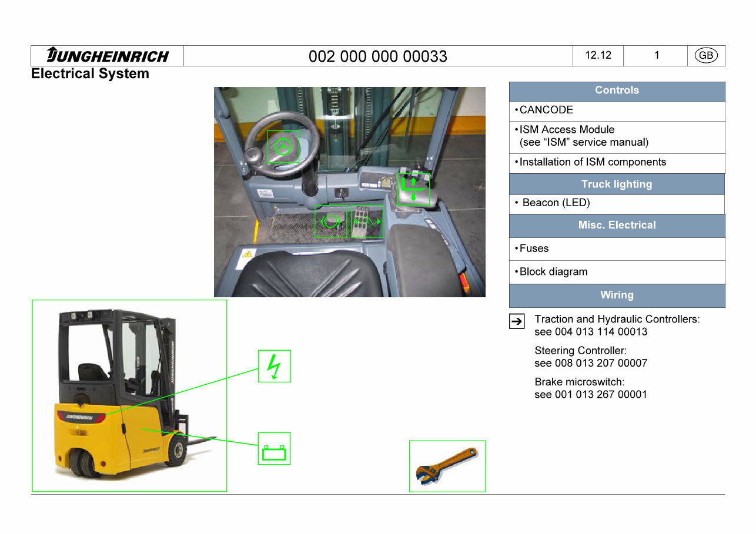Image resolution: width=756 pixels, height=534 pixels.
Task: Click the lightning bolt electrical symbol
Action: (274, 365)
